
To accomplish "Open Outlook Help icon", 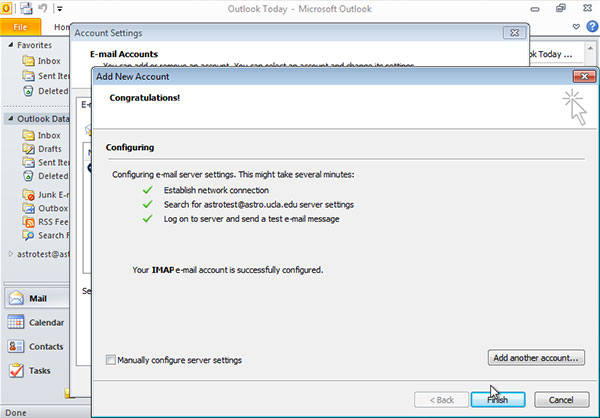I will click(592, 26).
